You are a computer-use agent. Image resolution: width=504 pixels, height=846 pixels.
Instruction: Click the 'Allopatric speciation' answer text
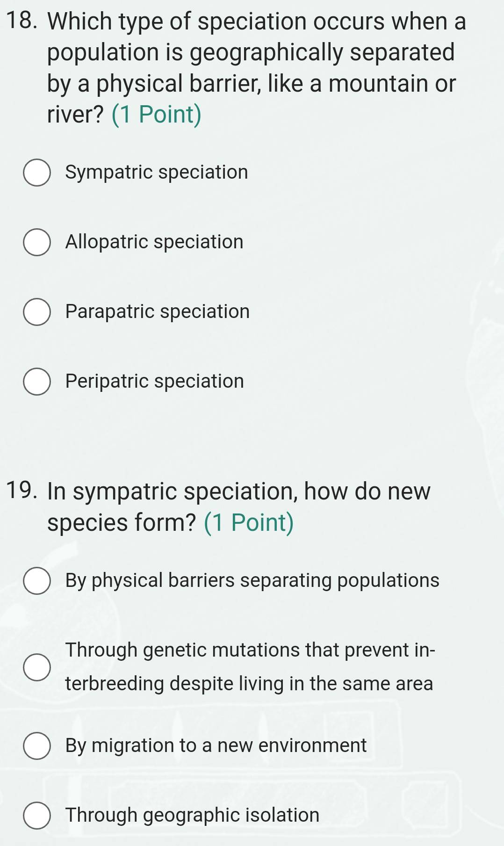[x=154, y=242]
